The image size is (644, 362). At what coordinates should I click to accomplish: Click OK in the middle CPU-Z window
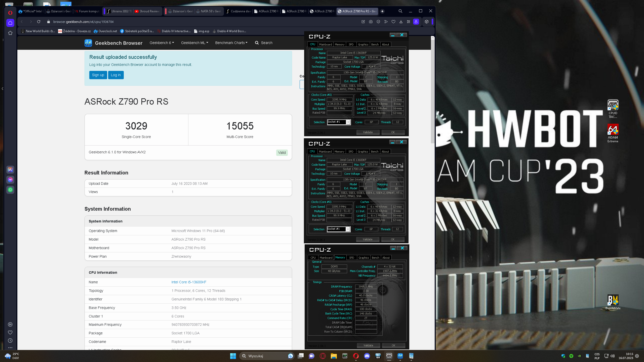click(x=393, y=239)
